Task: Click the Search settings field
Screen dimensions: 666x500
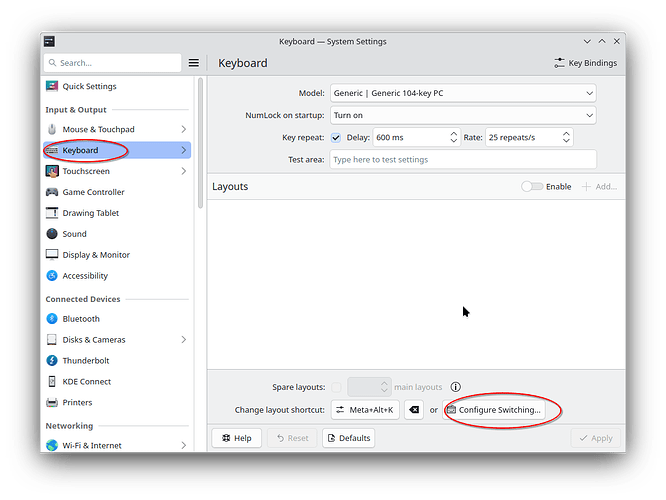Action: pyautogui.click(x=113, y=63)
